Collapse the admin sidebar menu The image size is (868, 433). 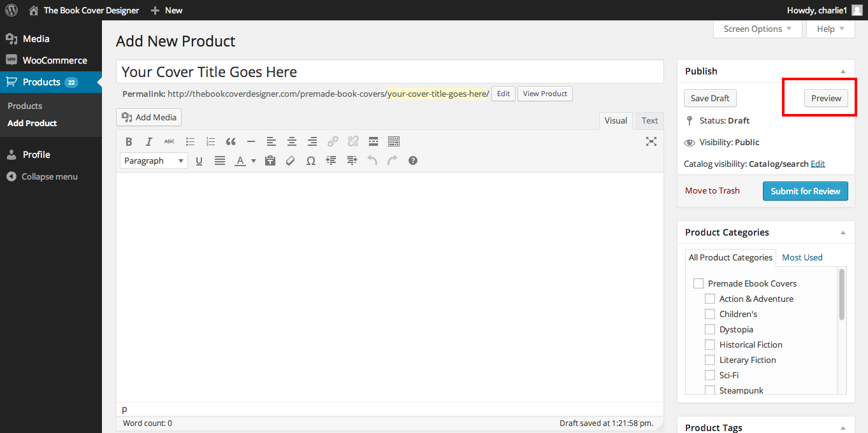pyautogui.click(x=42, y=176)
